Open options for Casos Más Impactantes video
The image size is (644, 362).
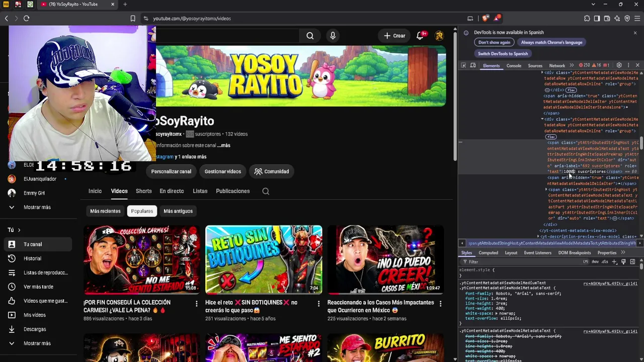[440, 304]
